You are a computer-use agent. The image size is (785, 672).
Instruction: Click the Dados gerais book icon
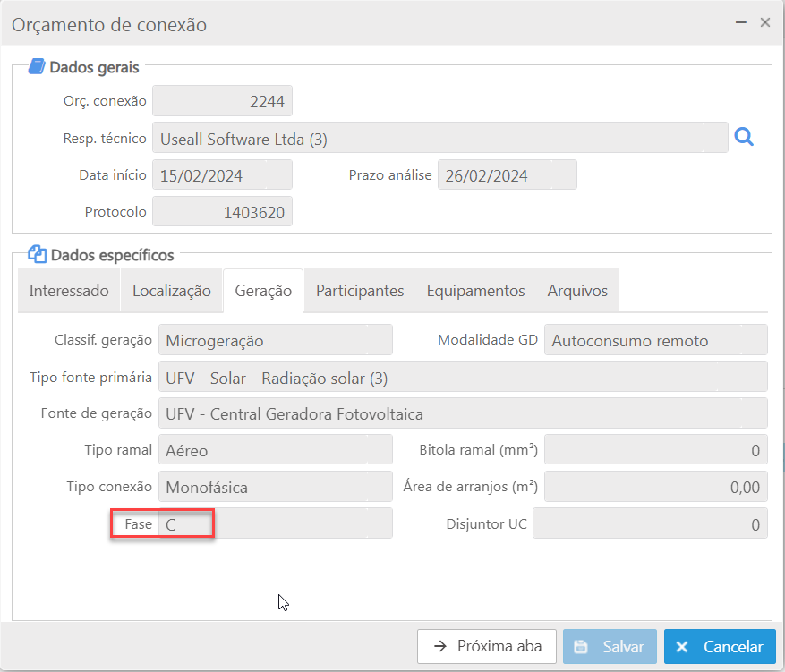click(x=37, y=66)
